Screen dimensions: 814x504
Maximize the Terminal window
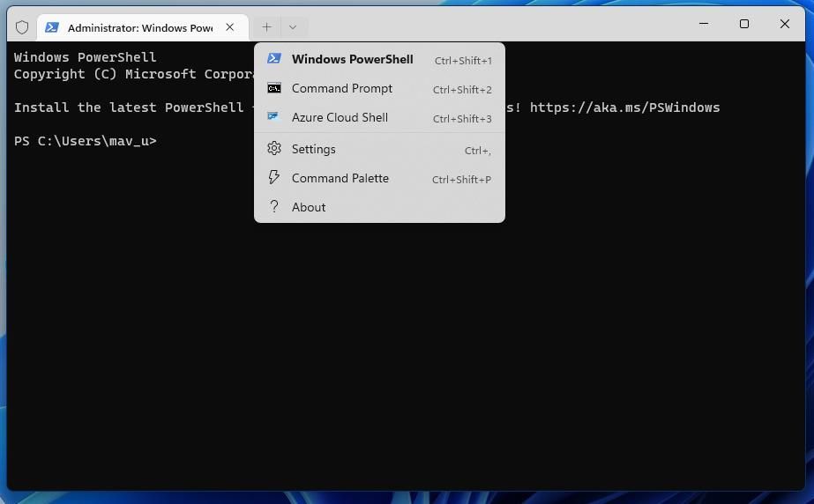tap(744, 24)
